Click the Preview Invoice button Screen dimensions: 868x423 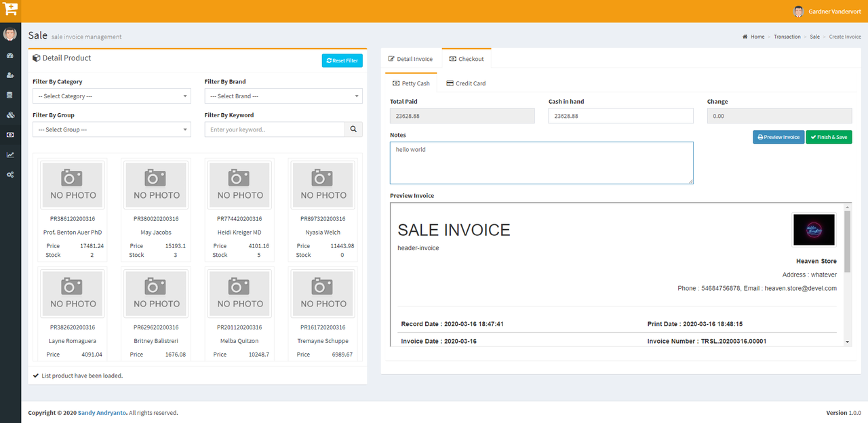[778, 137]
